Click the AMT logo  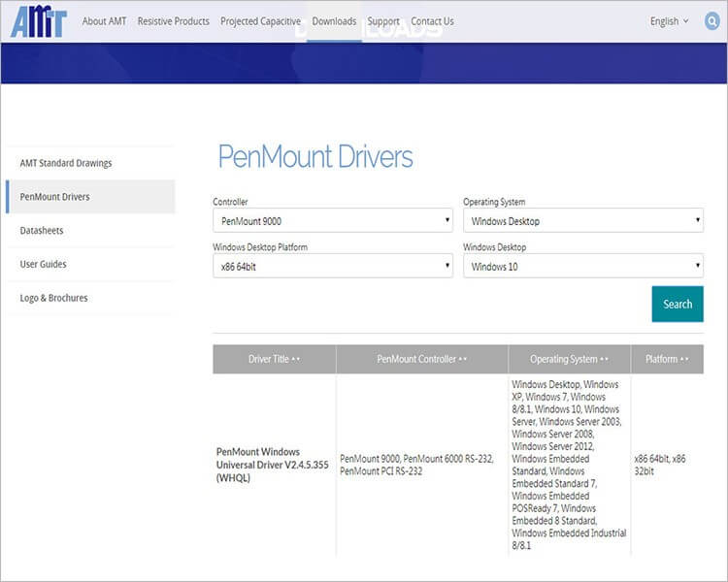pyautogui.click(x=38, y=21)
